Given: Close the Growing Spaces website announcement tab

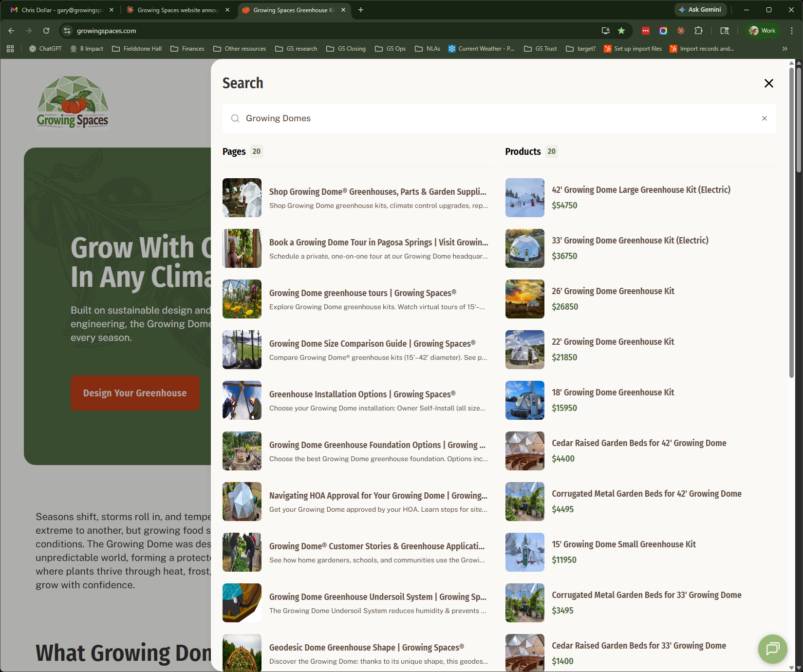Looking at the screenshot, I should 227,10.
